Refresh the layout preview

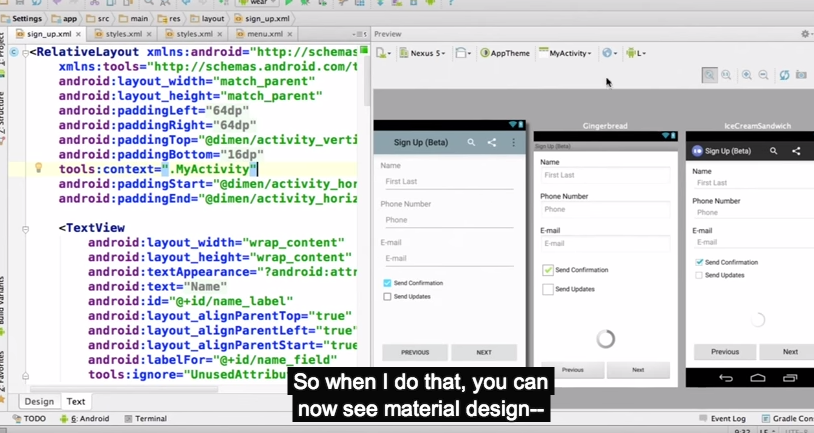tap(784, 75)
